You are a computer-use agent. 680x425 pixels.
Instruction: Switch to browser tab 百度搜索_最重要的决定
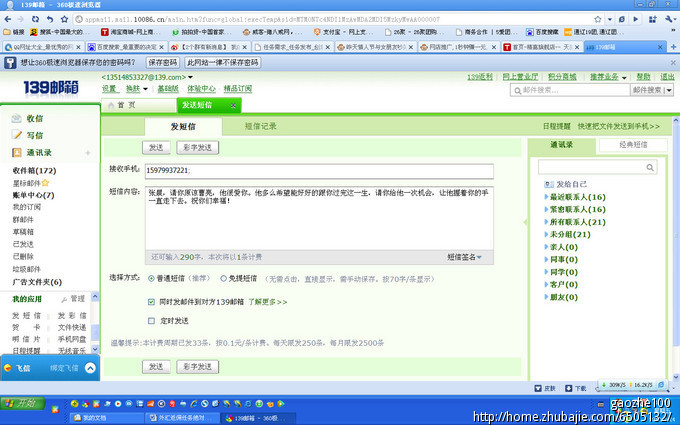pos(126,47)
